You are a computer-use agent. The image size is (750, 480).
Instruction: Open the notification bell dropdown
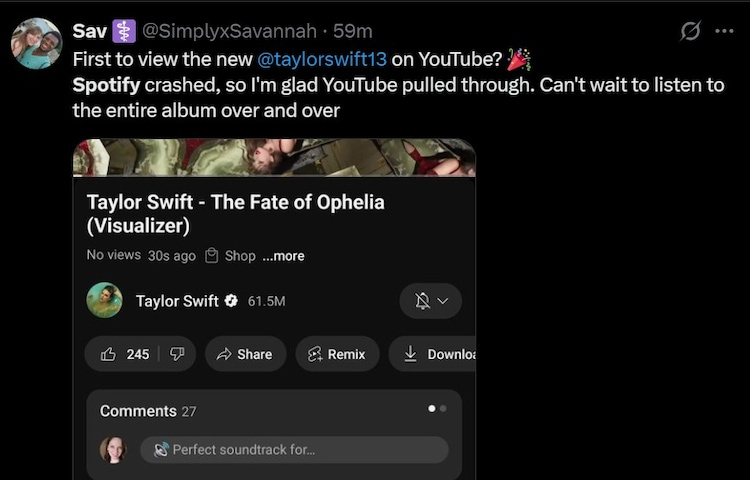coord(430,301)
